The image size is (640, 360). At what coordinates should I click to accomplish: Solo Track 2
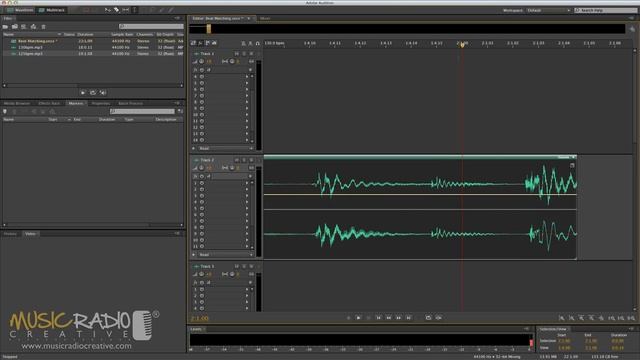coord(244,160)
